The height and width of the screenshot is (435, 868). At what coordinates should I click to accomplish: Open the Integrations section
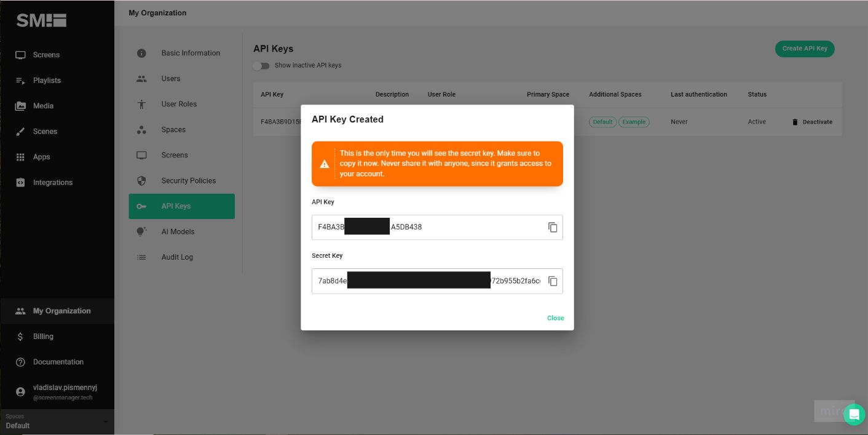point(21,182)
